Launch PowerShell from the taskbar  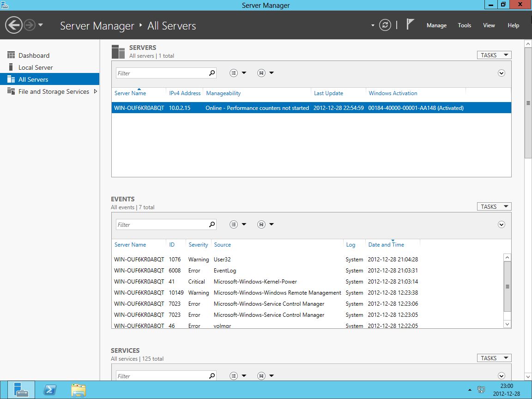point(50,389)
